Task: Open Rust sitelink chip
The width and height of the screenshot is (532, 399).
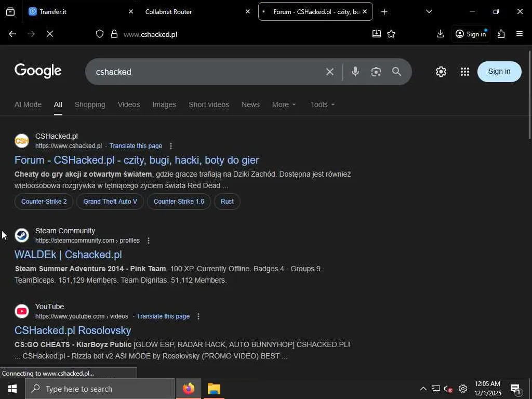Action: point(227,202)
